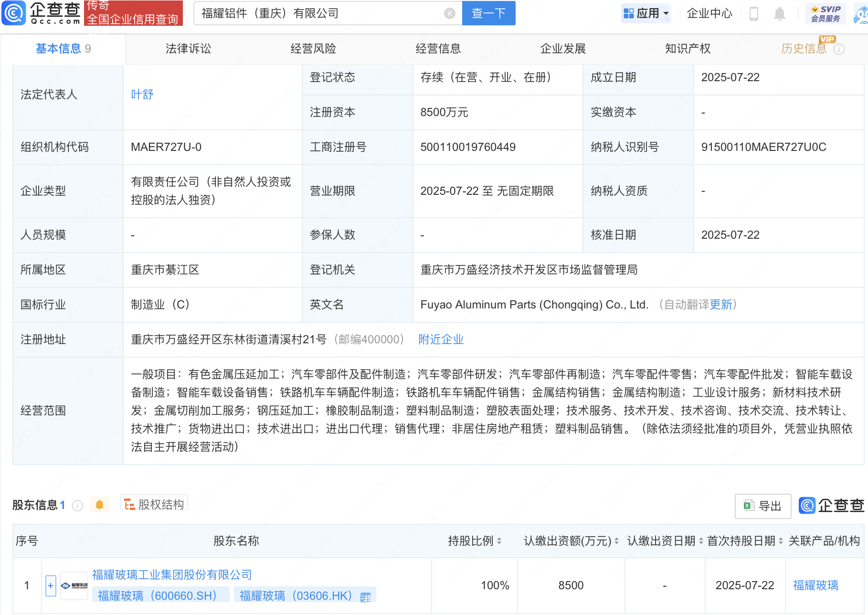Click the 查一下 search button

[488, 13]
